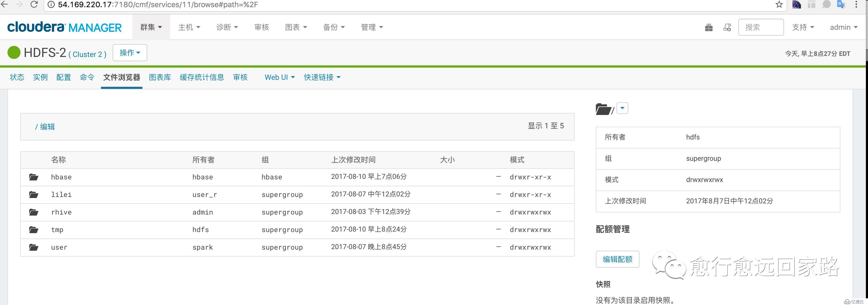
Task: Open the admin user dropdown
Action: point(844,27)
